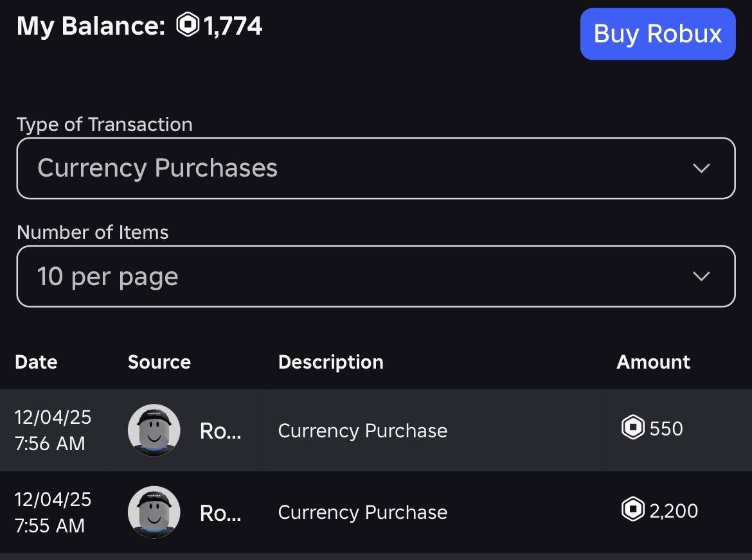The width and height of the screenshot is (752, 560).
Task: Click the Robux icon next to 550
Action: [633, 428]
